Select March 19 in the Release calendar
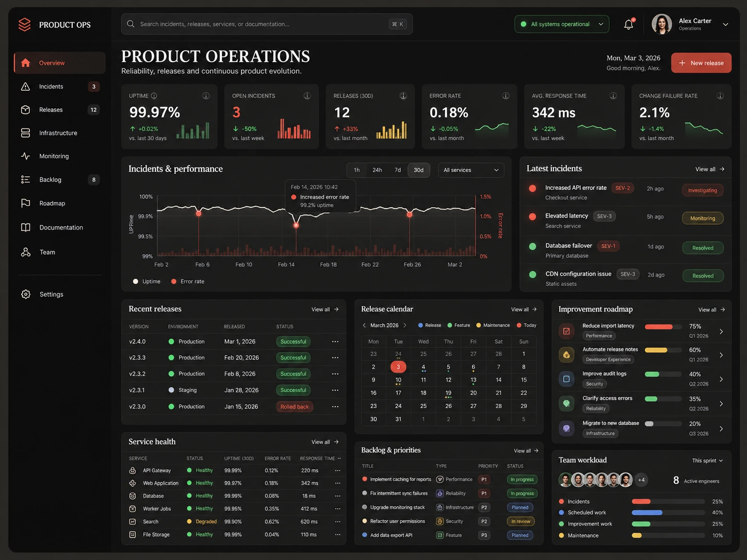747x560 pixels. pyautogui.click(x=448, y=393)
